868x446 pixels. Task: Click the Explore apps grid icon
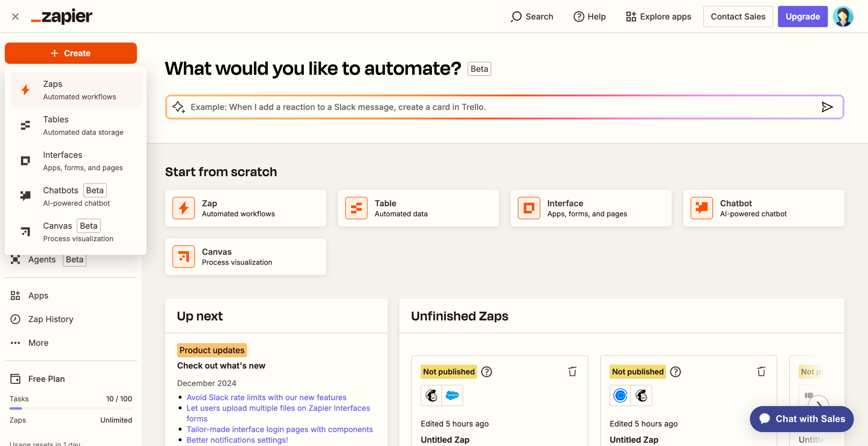(631, 16)
